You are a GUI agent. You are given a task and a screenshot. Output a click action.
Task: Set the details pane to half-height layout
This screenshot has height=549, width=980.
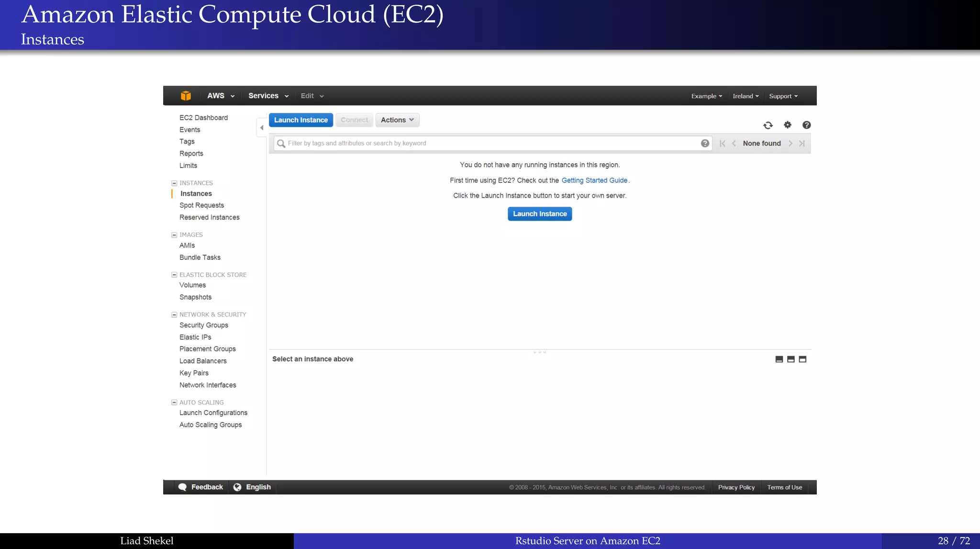pyautogui.click(x=791, y=359)
